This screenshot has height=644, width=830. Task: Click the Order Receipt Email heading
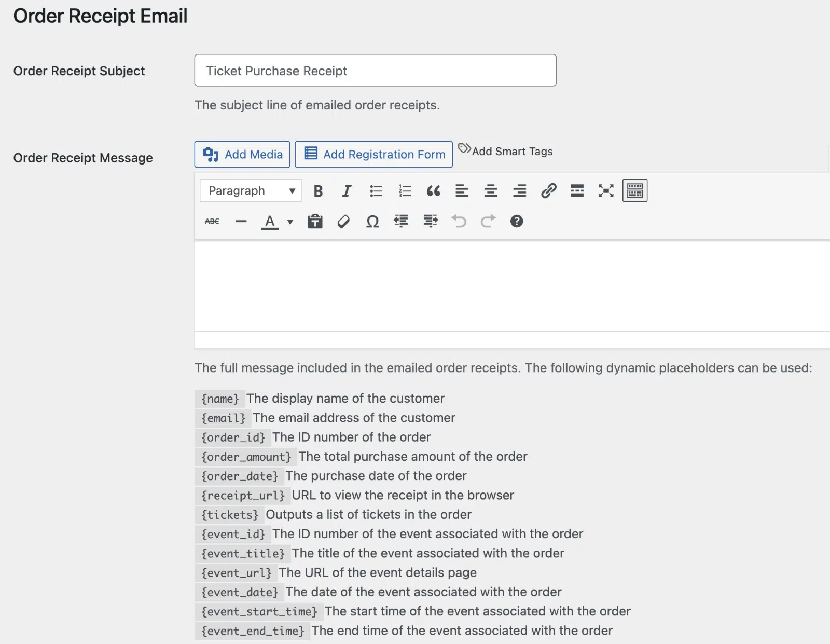[x=100, y=16]
